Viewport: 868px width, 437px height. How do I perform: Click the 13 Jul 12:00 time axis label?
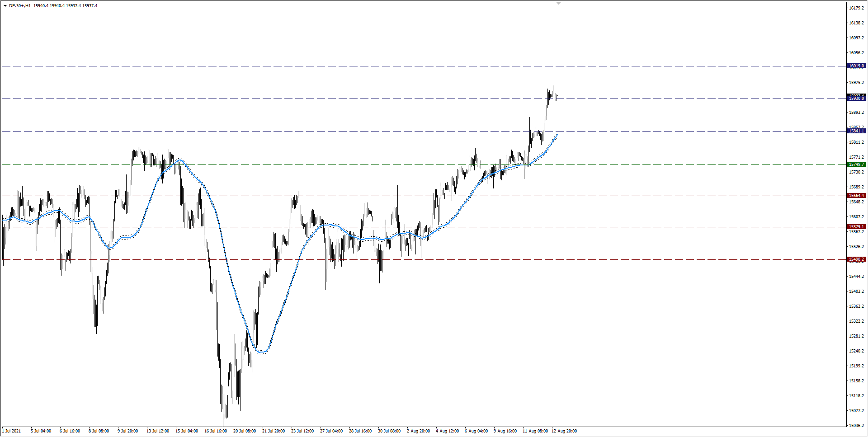[157, 431]
